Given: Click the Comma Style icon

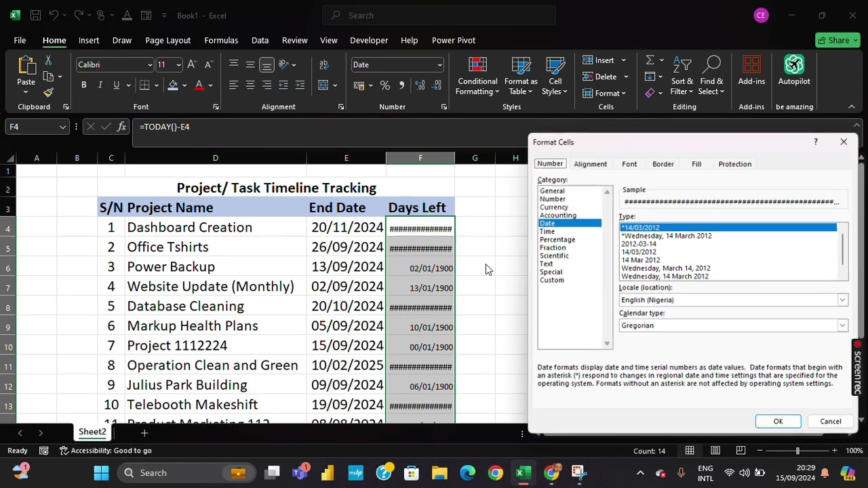Looking at the screenshot, I should click(401, 85).
